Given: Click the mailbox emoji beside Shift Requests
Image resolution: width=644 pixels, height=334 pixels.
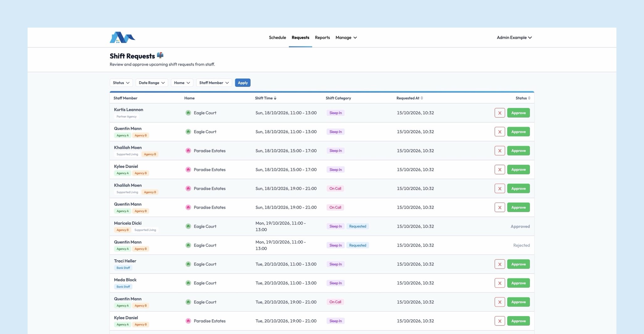Looking at the screenshot, I should pos(160,55).
